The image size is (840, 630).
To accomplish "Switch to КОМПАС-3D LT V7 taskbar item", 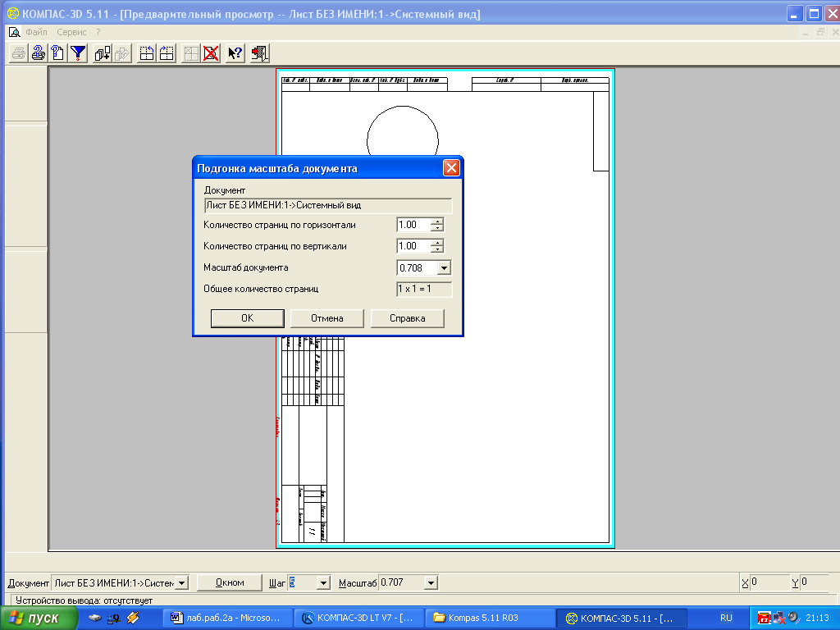I will (359, 619).
